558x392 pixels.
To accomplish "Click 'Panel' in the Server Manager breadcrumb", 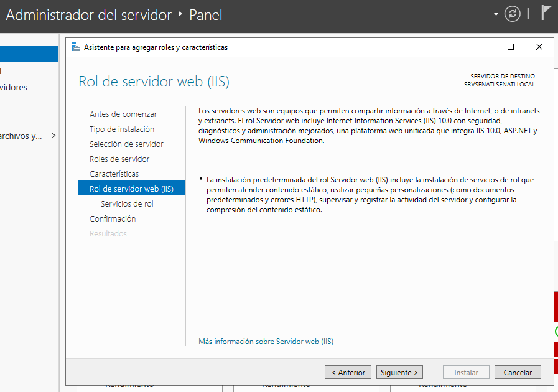I will click(206, 15).
